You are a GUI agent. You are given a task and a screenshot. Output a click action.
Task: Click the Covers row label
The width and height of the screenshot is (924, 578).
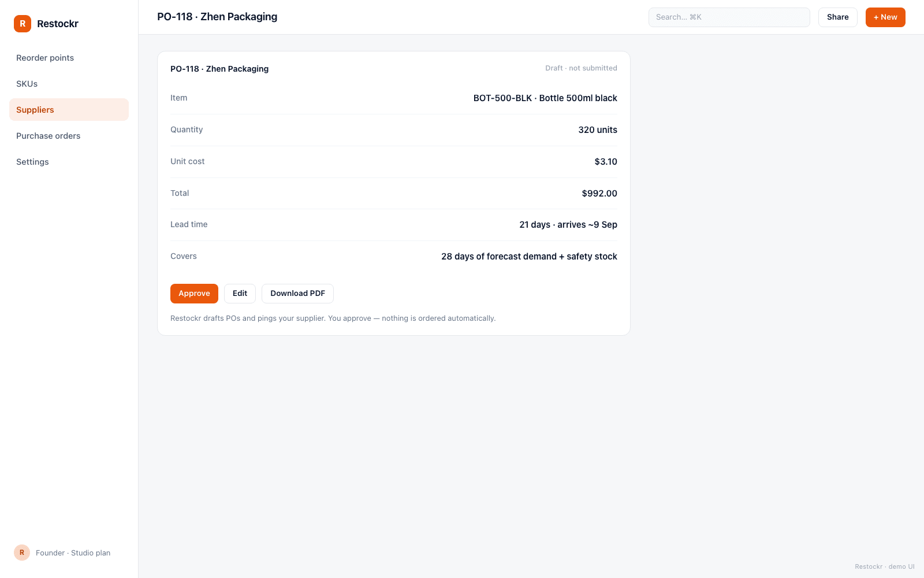[184, 256]
